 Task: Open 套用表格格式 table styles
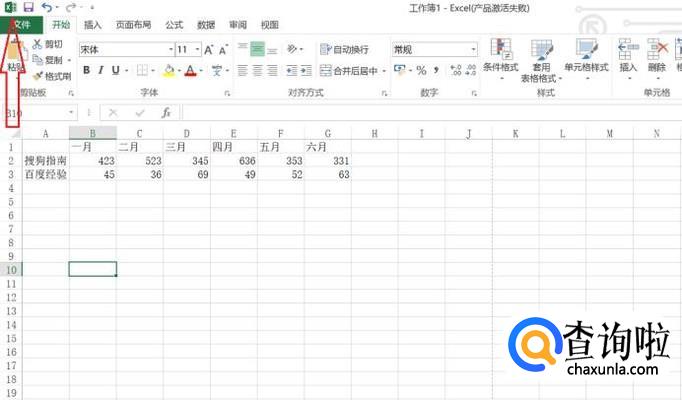coord(542,60)
